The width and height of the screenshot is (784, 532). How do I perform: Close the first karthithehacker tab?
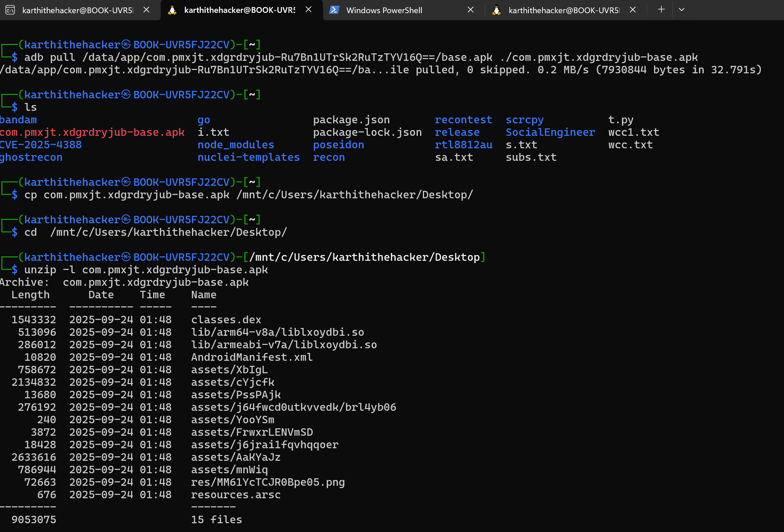(146, 10)
